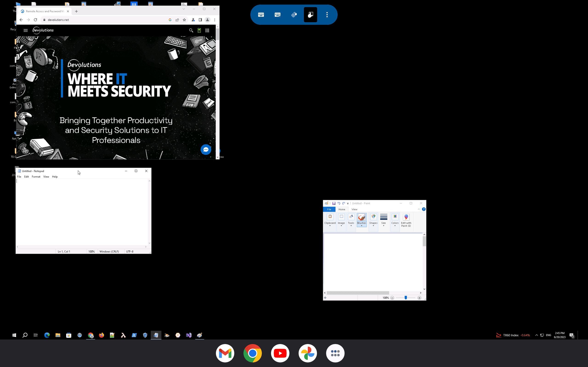The width and height of the screenshot is (588, 367).
Task: Click the Paint Help question mark button
Action: pyautogui.click(x=424, y=209)
